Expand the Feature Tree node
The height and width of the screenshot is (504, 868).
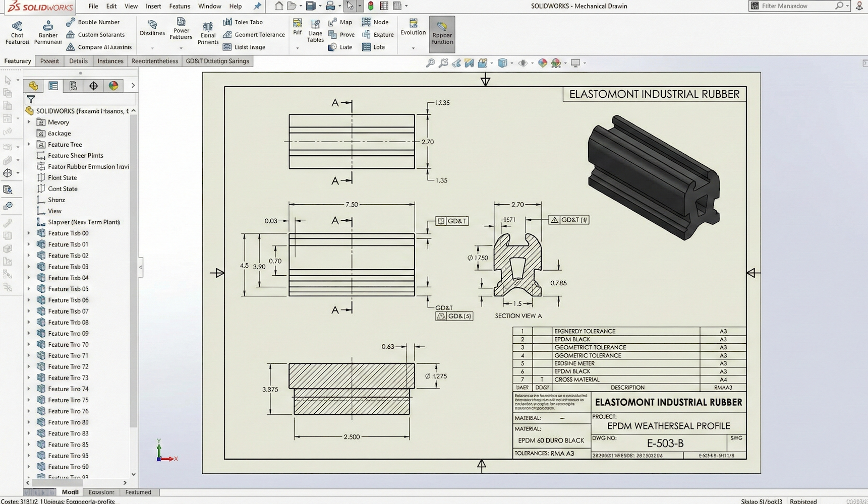pyautogui.click(x=29, y=144)
